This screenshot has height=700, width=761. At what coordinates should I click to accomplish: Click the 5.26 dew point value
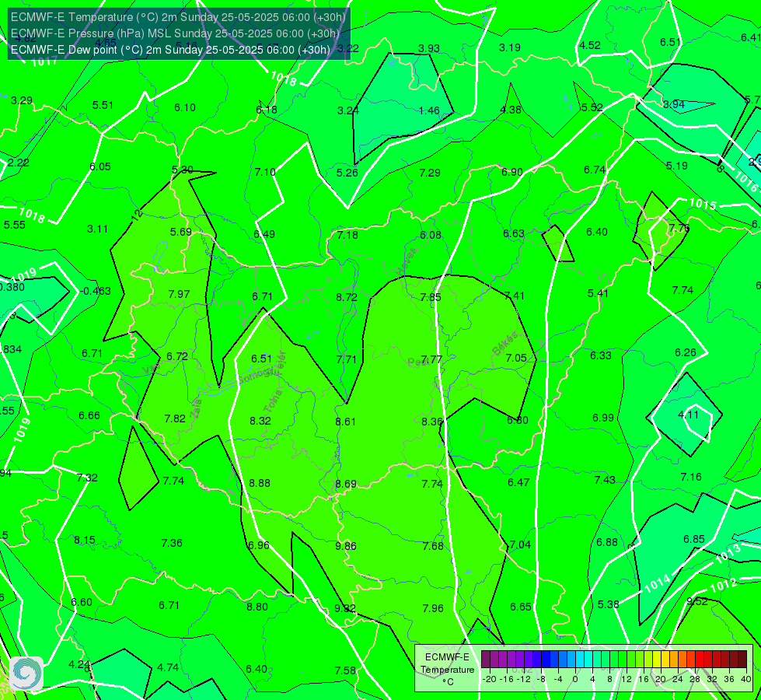[347, 173]
